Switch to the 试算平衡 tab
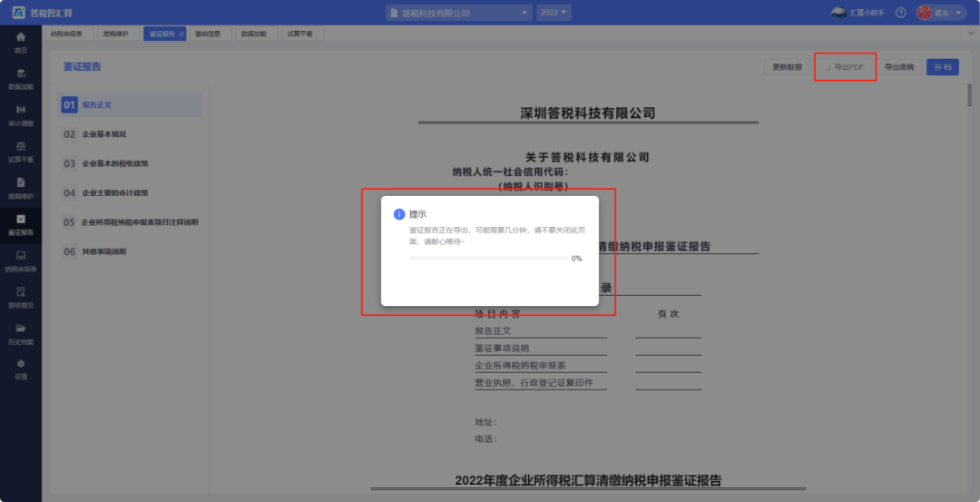Screen dimensions: 980x502 pyautogui.click(x=300, y=34)
